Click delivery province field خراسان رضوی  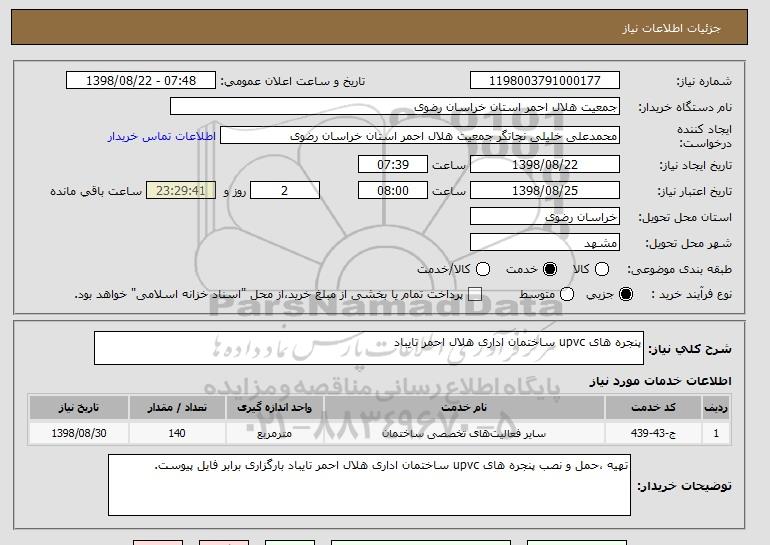tap(545, 217)
